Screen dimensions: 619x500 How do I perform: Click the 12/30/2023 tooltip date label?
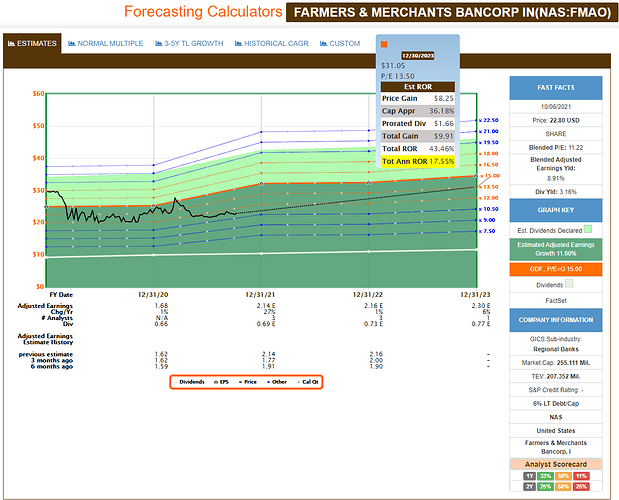coord(418,56)
